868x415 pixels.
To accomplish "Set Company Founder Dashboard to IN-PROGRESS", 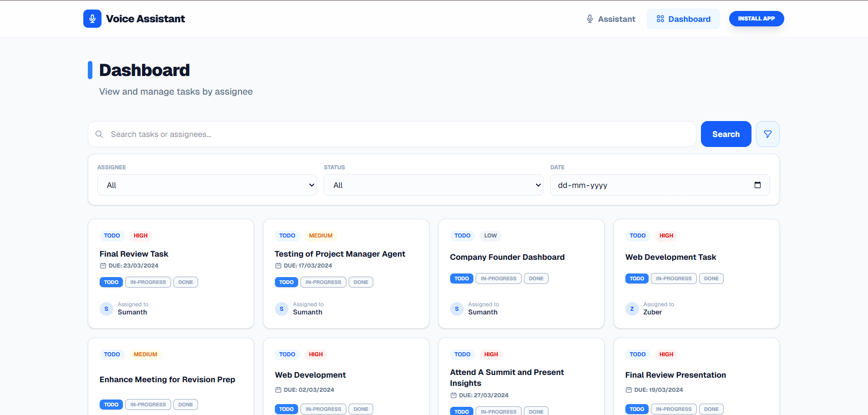I will (498, 278).
